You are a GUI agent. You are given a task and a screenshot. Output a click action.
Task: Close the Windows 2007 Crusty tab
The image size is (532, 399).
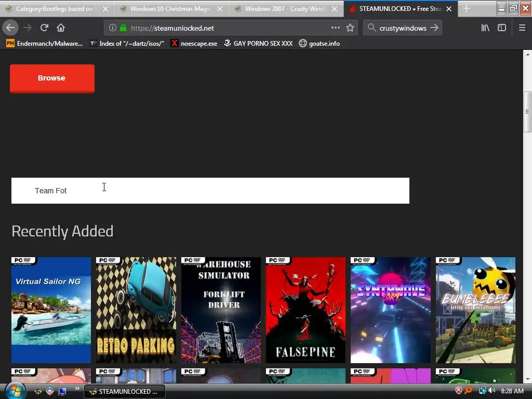click(335, 9)
